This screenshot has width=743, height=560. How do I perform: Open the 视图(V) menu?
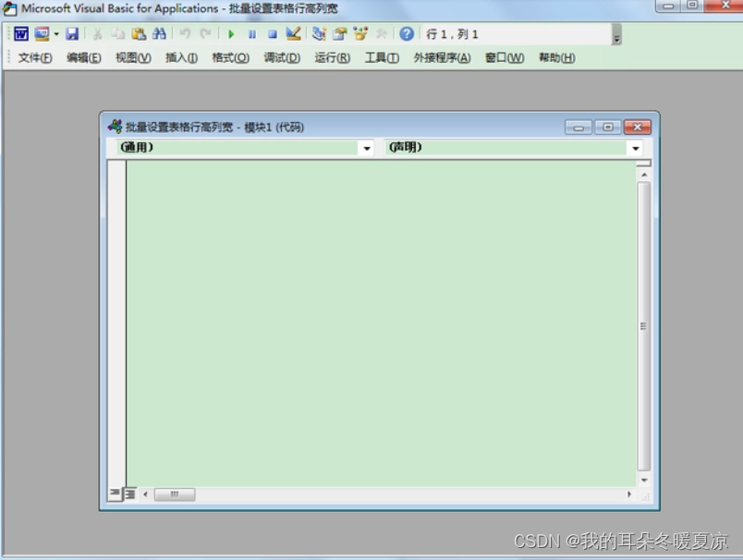pyautogui.click(x=134, y=58)
